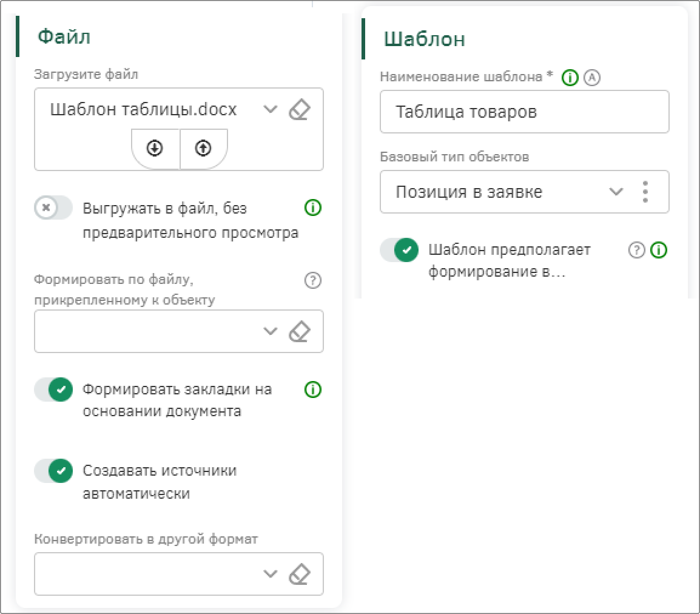Click the eraser icon in the Формировать по файлу field
700x614 pixels.
pos(300,331)
